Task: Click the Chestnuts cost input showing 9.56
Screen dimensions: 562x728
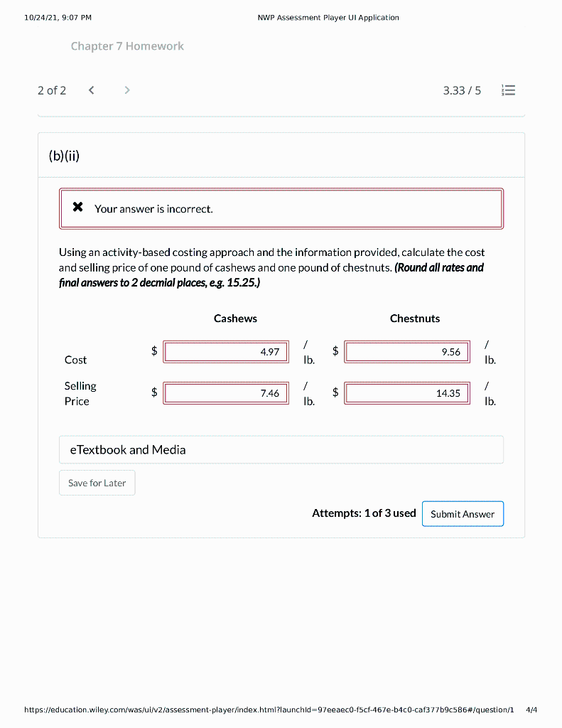Action: (406, 351)
